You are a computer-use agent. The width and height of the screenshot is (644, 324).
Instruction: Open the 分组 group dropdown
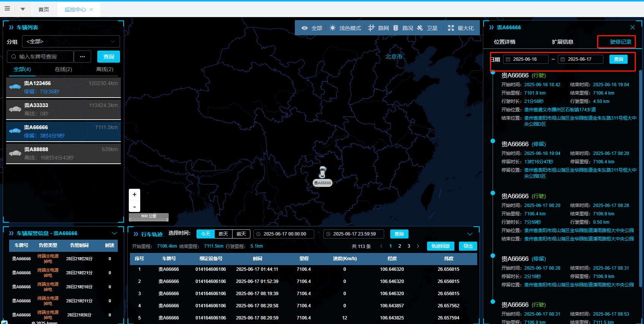click(71, 41)
